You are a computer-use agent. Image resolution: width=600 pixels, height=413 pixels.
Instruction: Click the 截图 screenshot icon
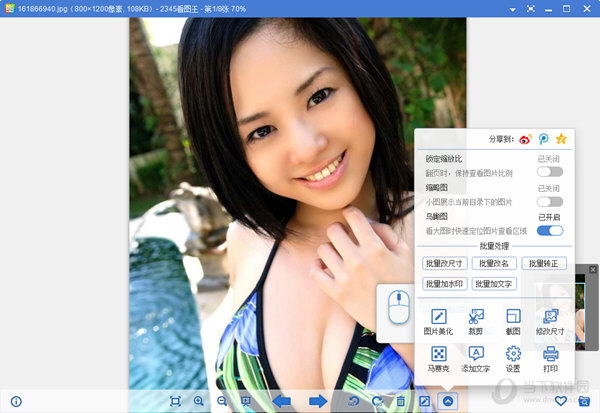513,321
